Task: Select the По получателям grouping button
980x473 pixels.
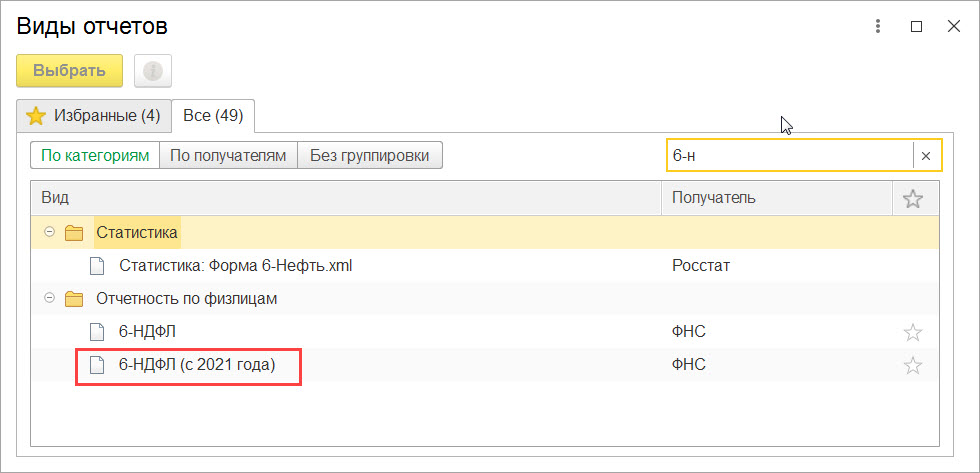Action: [x=228, y=156]
